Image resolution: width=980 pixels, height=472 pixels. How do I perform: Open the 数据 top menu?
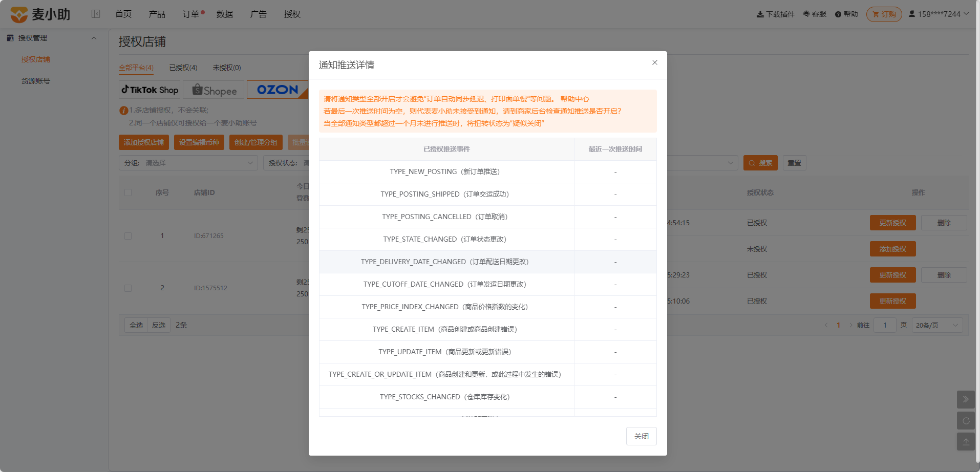point(225,14)
